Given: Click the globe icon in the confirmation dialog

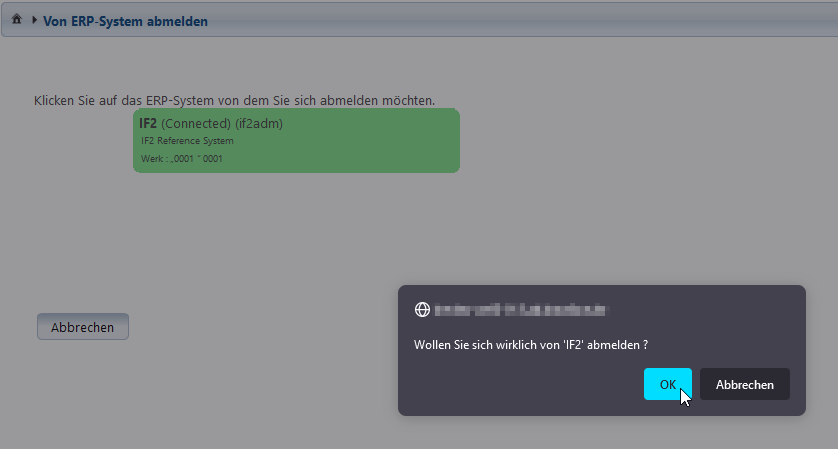Looking at the screenshot, I should point(421,310).
